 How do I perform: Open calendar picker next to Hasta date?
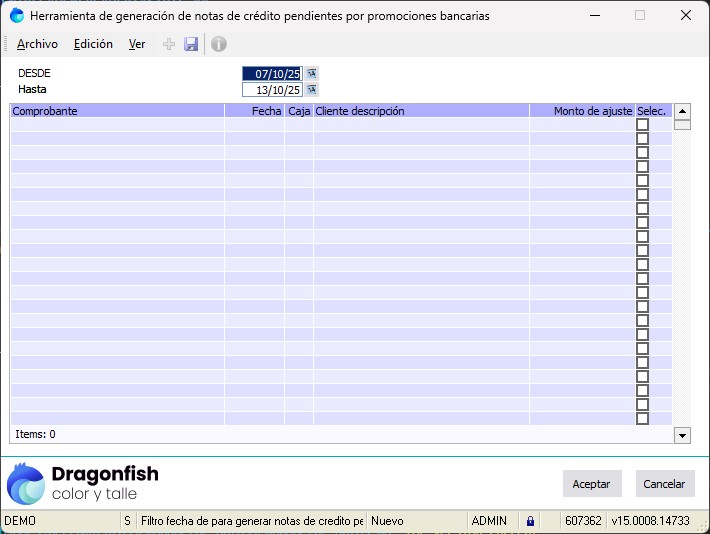(x=311, y=89)
